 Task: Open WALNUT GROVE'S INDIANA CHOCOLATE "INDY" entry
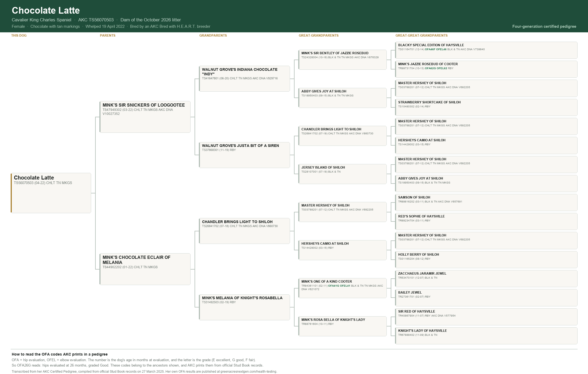244,79
